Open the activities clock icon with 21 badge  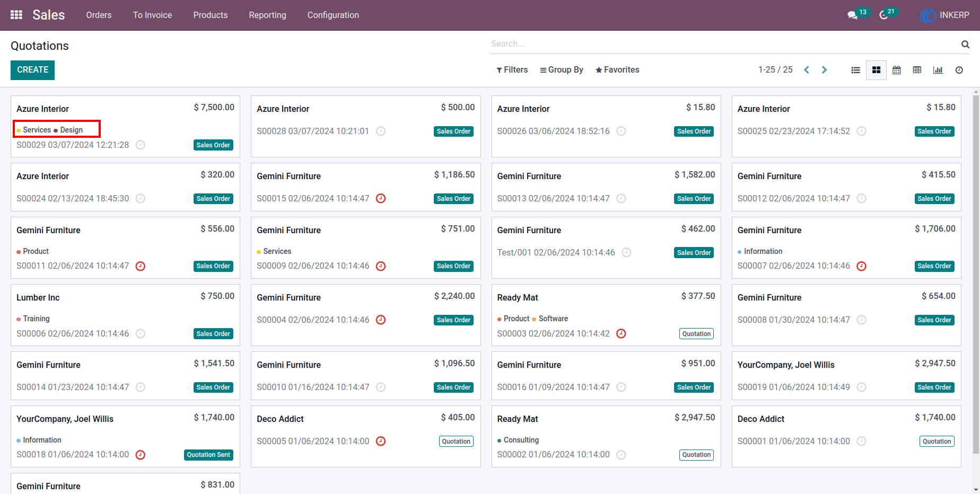(x=883, y=15)
